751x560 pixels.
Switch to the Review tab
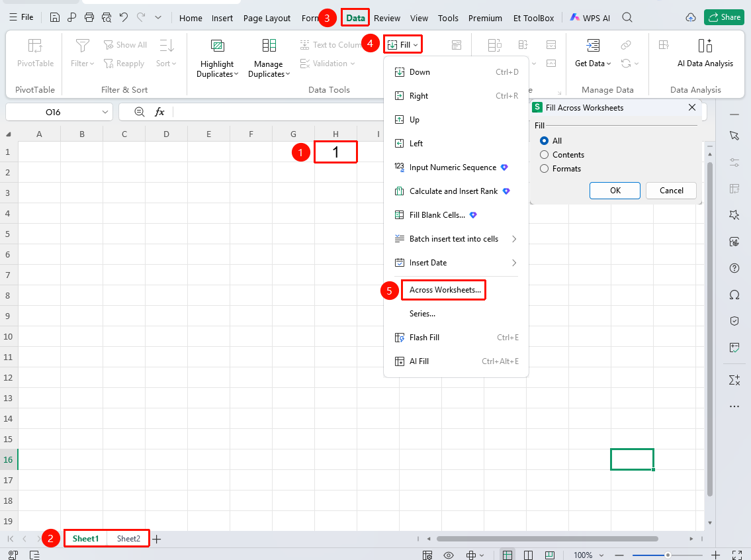click(x=387, y=19)
